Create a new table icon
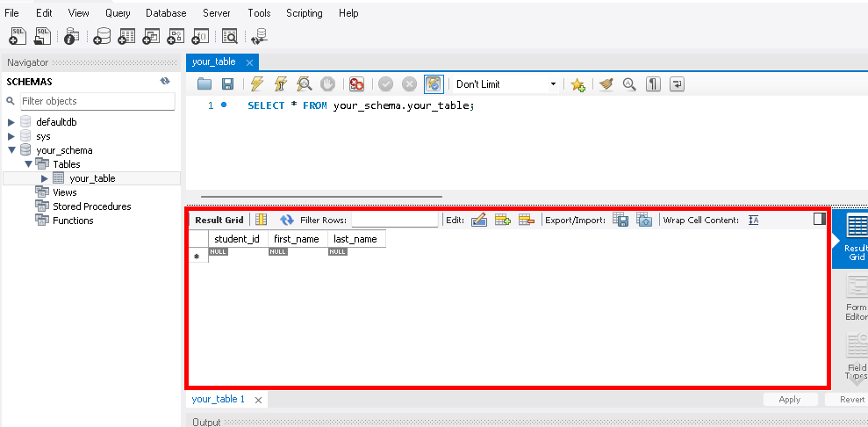868x427 pixels. click(x=126, y=36)
